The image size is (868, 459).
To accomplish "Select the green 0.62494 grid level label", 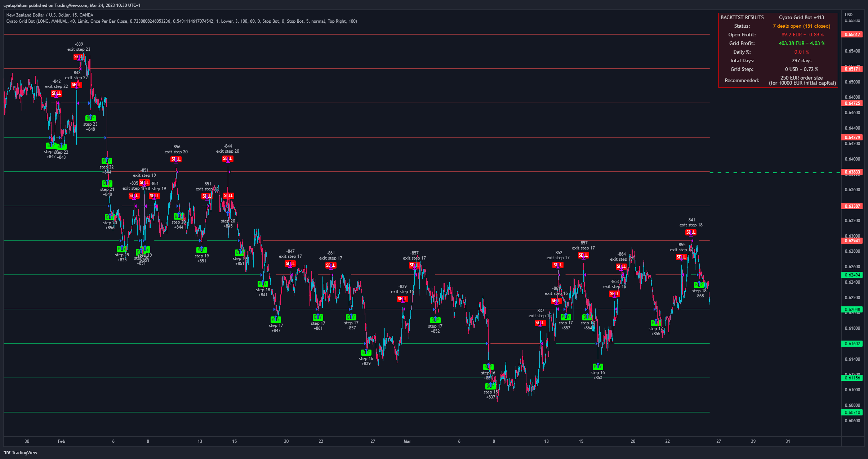I will [x=852, y=275].
